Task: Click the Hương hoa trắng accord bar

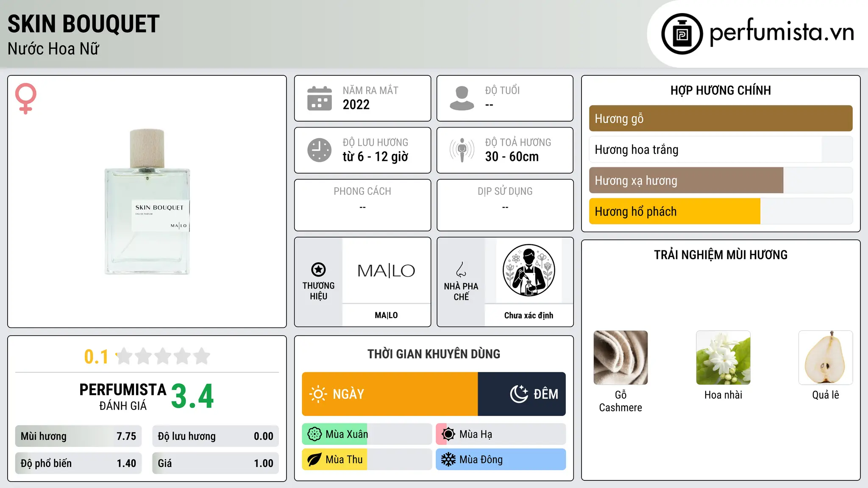Action: point(721,150)
